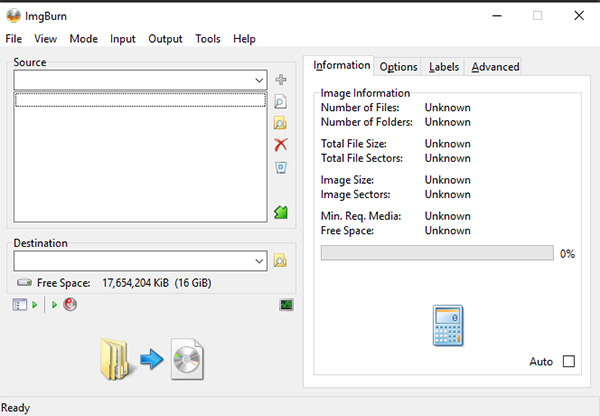The width and height of the screenshot is (600, 416).
Task: Click the '17,654,204 KiB' free space value
Action: 135,283
